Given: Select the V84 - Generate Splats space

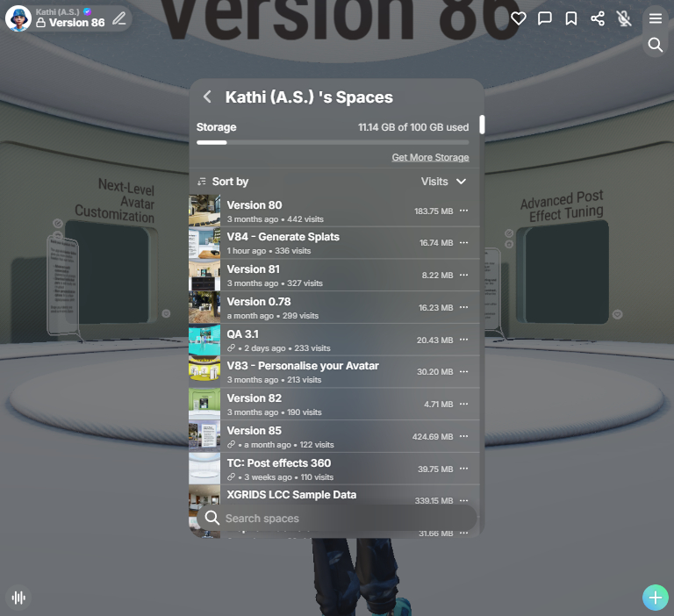Looking at the screenshot, I should coord(283,237).
